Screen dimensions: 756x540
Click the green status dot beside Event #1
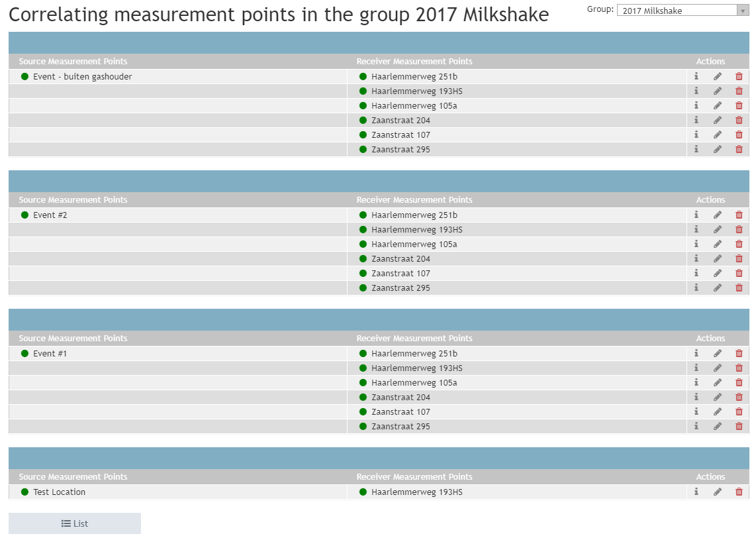(x=25, y=354)
